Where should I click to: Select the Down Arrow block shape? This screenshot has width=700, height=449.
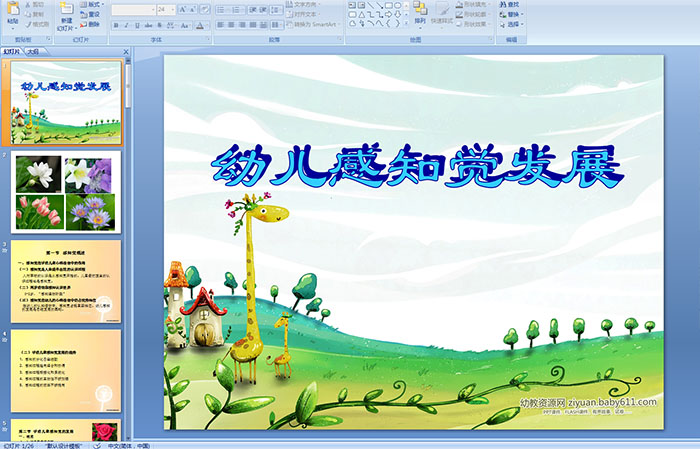click(x=397, y=14)
